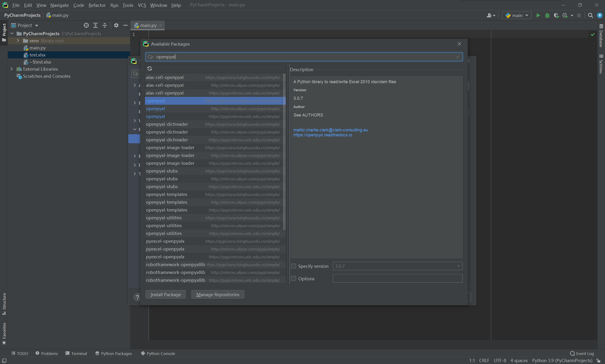Screen dimensions: 605x364
Task: Click the IDE update arrow icon
Action: pyautogui.click(x=600, y=15)
